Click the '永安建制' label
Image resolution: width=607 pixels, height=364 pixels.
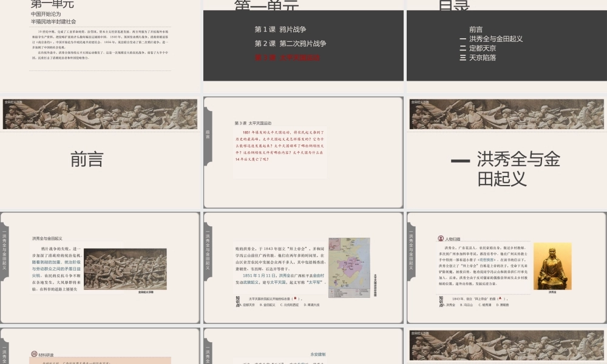[318, 354]
